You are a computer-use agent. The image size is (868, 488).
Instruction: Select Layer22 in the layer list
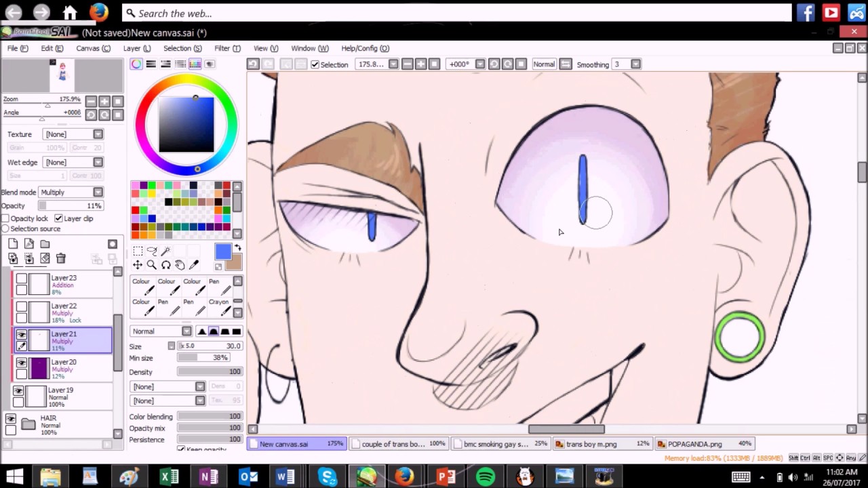click(61, 312)
